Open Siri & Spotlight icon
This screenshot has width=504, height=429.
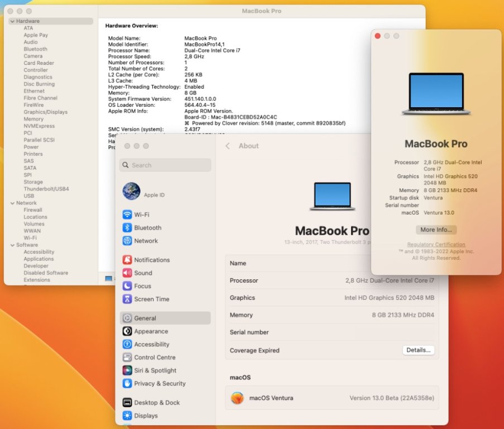(127, 370)
